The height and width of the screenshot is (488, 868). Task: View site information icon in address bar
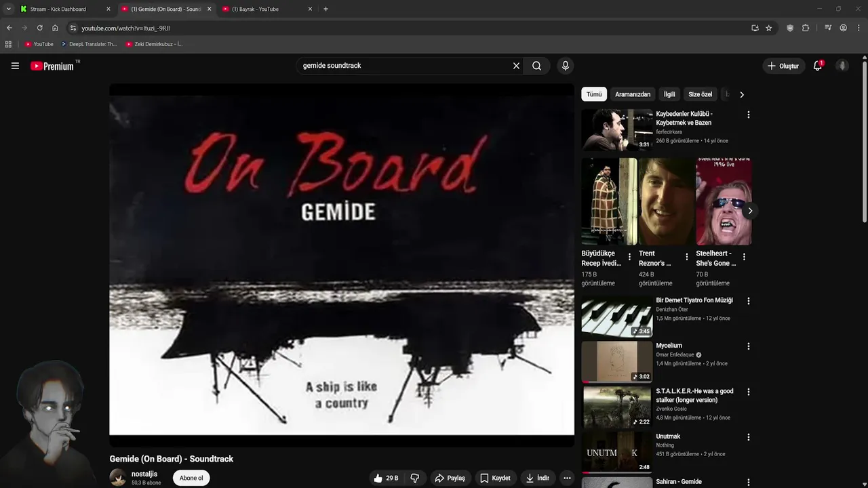(73, 28)
